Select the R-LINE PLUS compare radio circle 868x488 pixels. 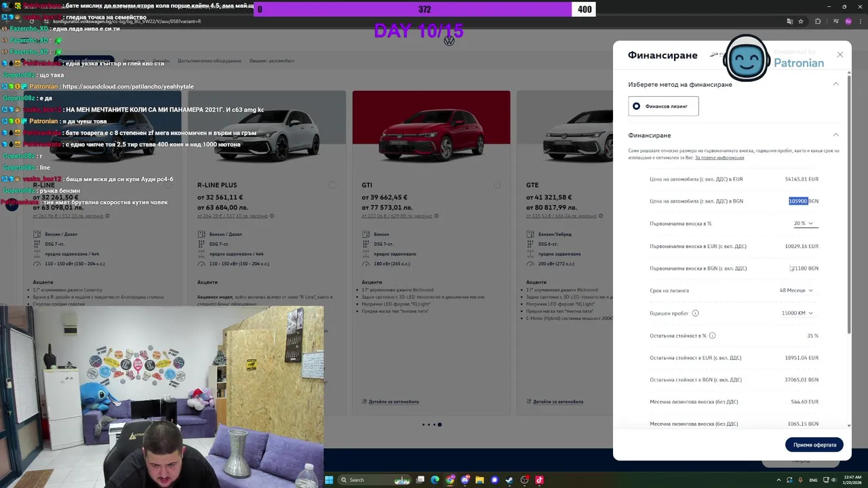pos(332,185)
